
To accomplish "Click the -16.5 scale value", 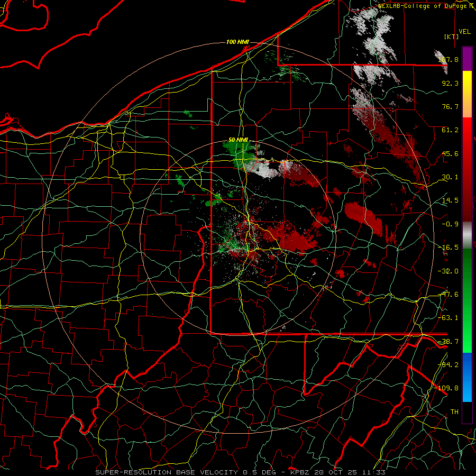I will point(448,248).
